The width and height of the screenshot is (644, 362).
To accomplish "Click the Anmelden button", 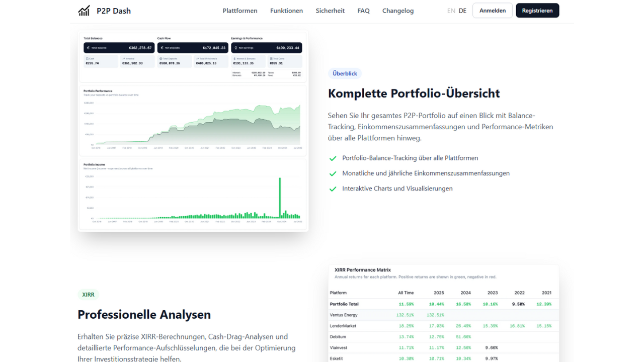I will point(492,10).
